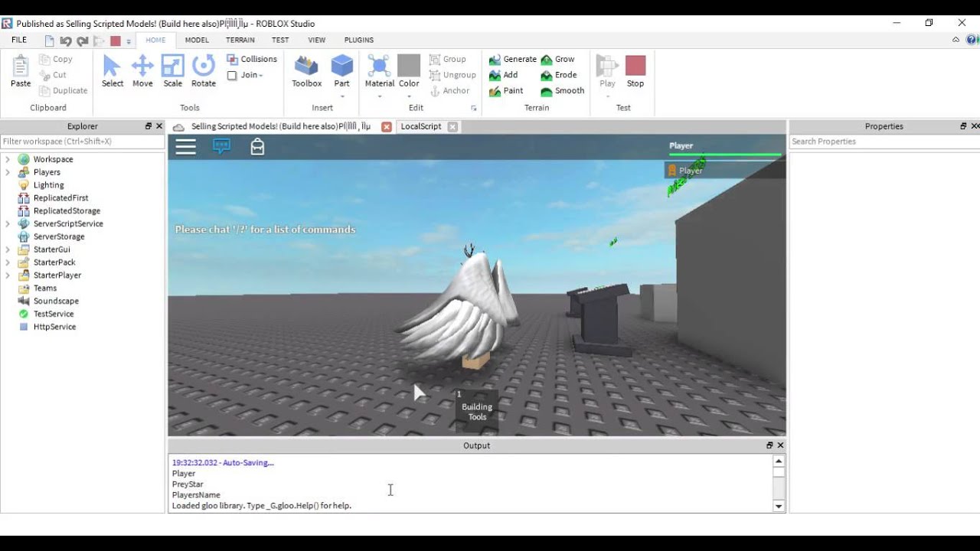This screenshot has height=551, width=980.
Task: Open the in-game backpack icon
Action: (x=257, y=146)
